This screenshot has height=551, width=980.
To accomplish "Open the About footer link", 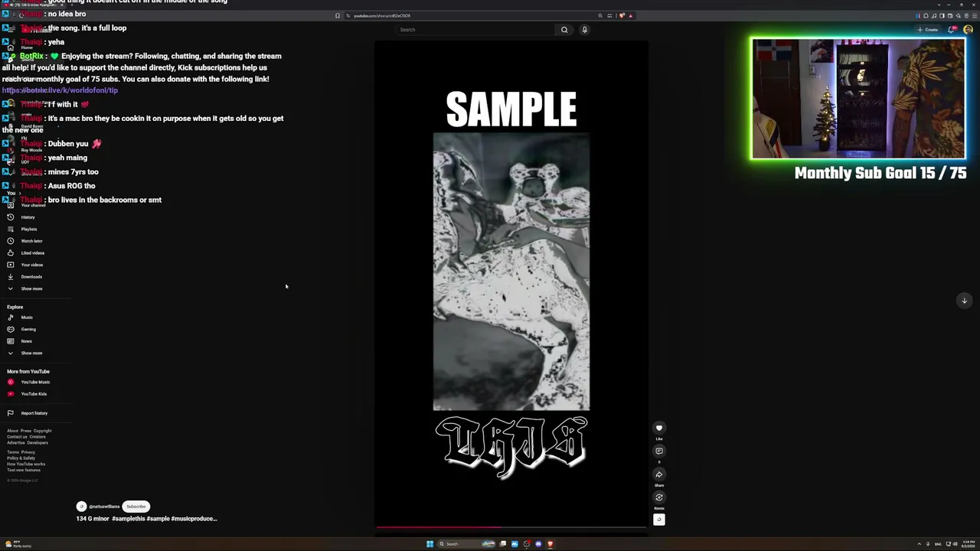I will click(12, 431).
